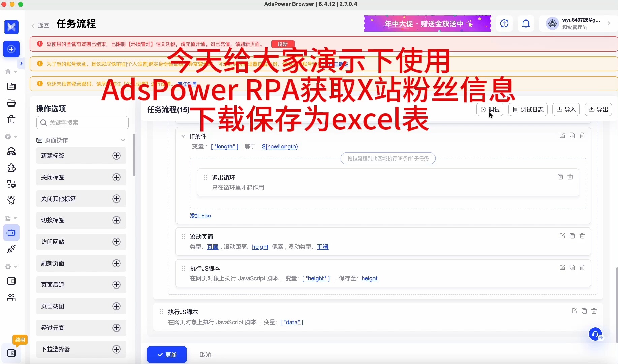Click the renewal wallet icon at bottom

click(x=11, y=353)
